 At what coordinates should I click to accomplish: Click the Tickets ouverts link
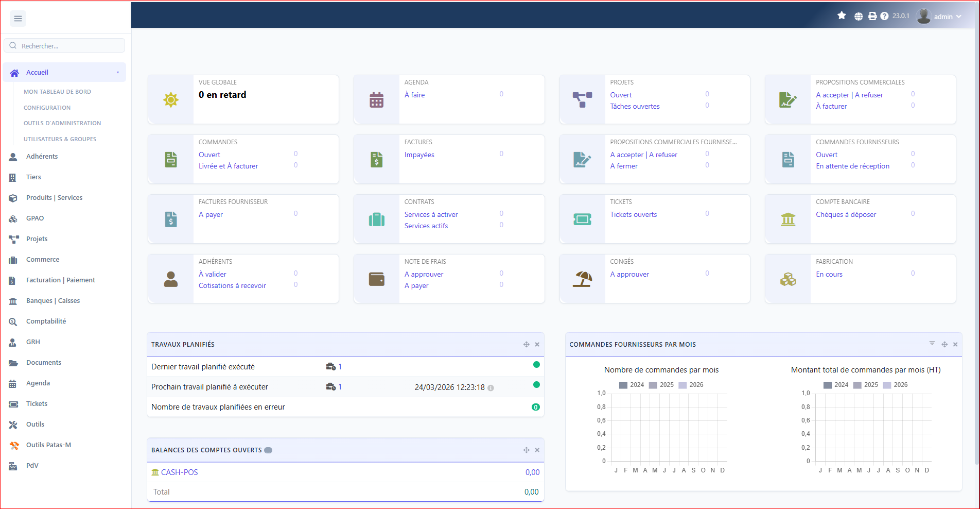633,215
